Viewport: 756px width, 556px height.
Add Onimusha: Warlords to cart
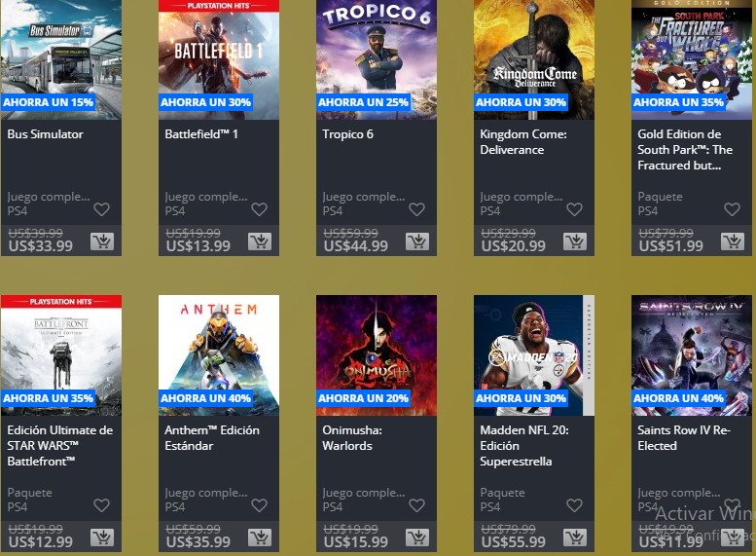click(417, 537)
